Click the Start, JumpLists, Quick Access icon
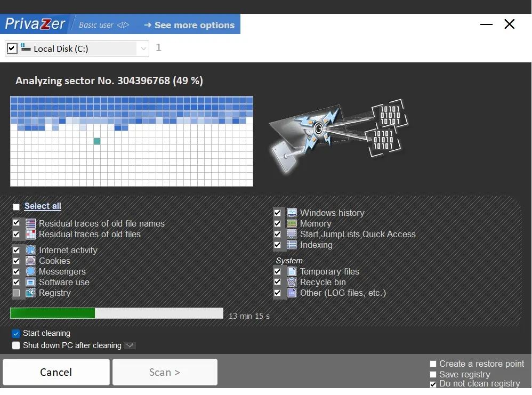This screenshot has width=532, height=395. point(292,234)
